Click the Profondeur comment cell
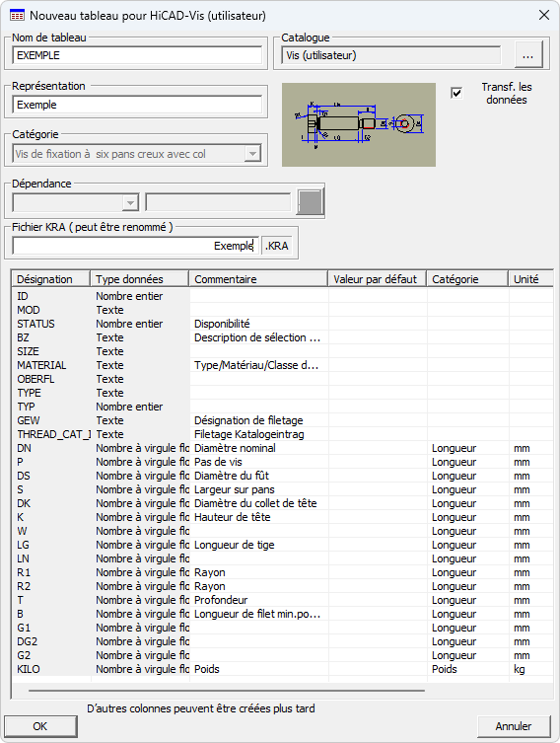The width and height of the screenshot is (560, 743). [x=259, y=600]
